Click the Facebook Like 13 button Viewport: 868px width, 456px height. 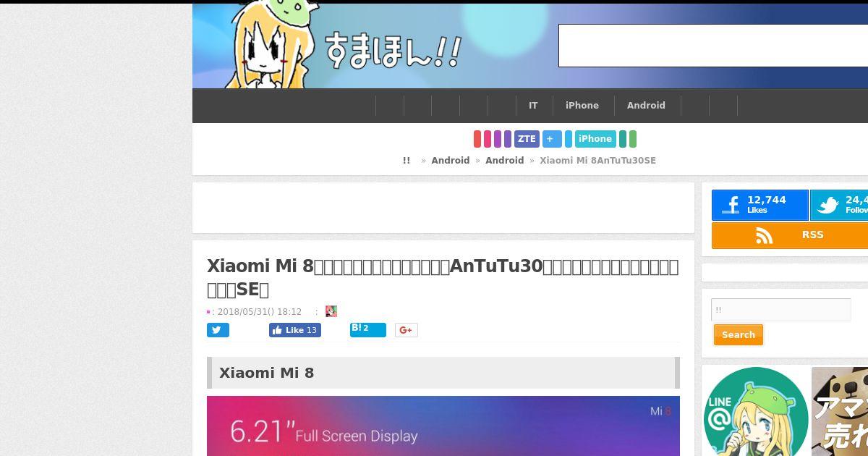295,330
